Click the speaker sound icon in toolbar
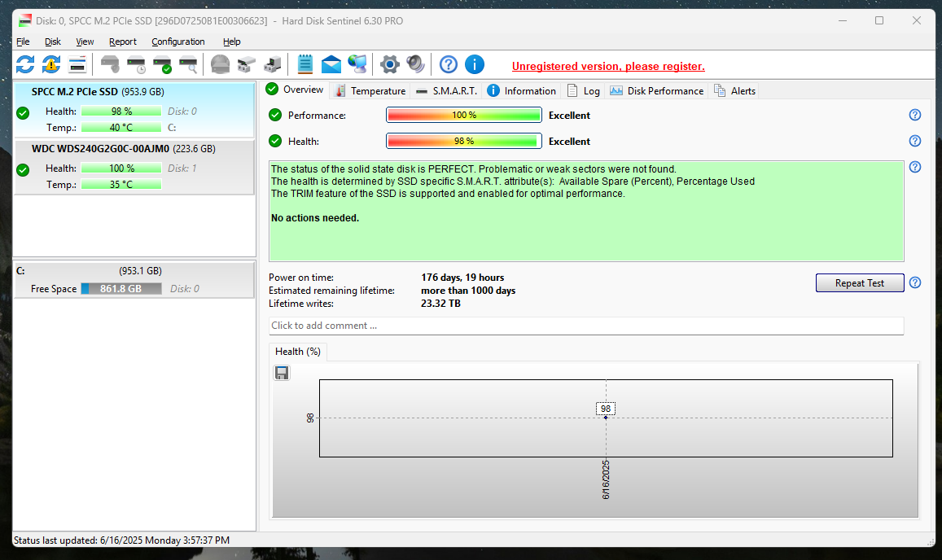942x560 pixels. [416, 64]
